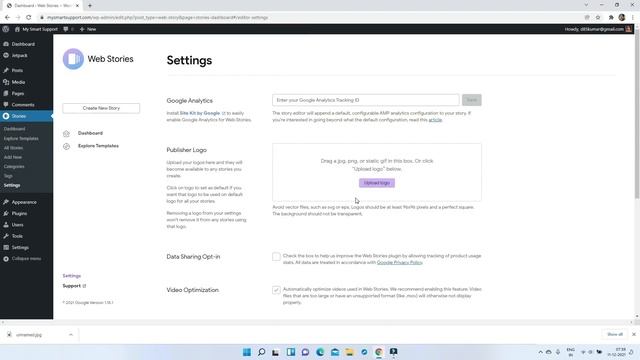Screen dimensions: 640x360
Task: Open Chrome tab search dropdown
Action: (x=586, y=5)
